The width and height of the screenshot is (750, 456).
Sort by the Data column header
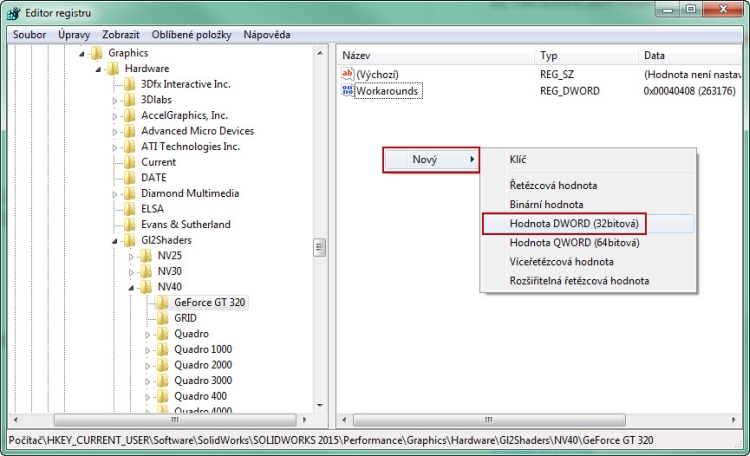coord(690,56)
